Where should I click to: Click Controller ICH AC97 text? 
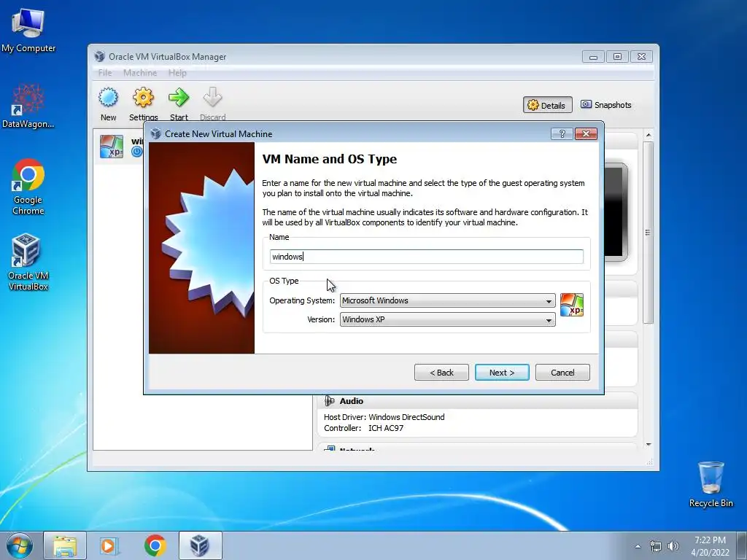(363, 428)
